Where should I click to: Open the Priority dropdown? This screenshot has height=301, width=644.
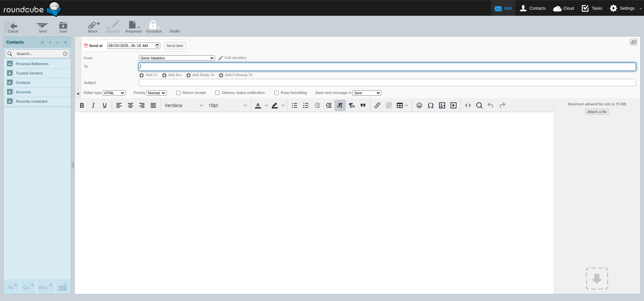[x=156, y=93]
